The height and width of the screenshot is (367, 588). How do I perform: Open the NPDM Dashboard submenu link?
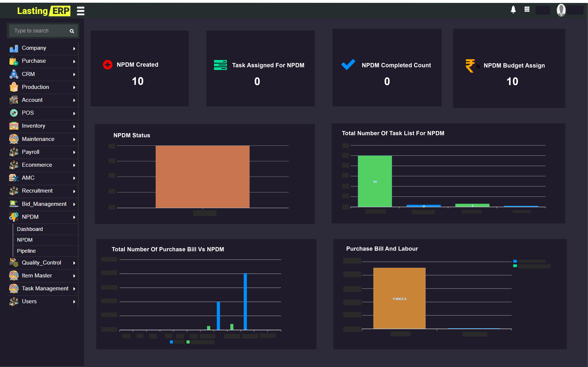point(30,229)
